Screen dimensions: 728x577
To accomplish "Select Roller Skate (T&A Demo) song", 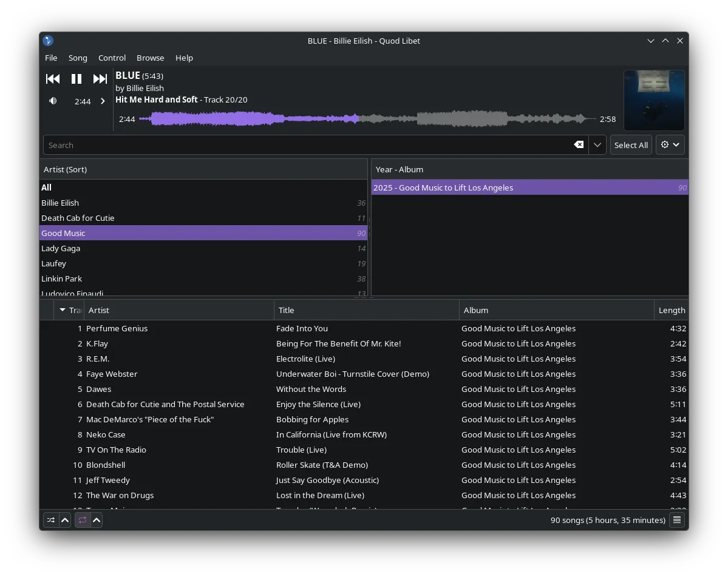I will (x=364, y=465).
